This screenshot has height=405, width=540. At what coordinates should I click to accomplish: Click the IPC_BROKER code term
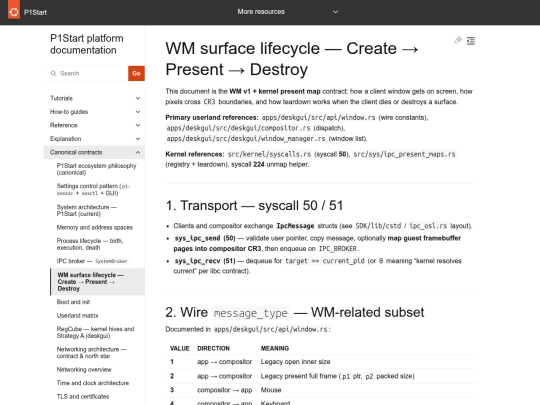tap(338, 249)
